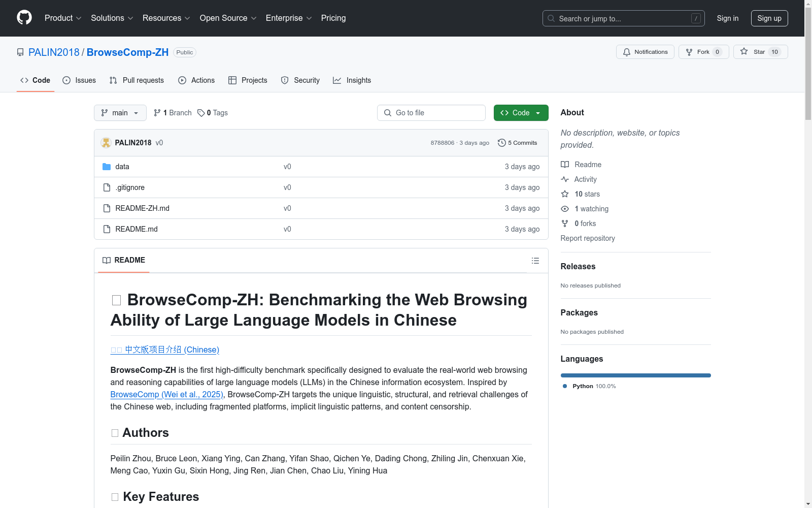Click the Go to file magnifier icon
Screen dimensions: 812x508
(388, 113)
